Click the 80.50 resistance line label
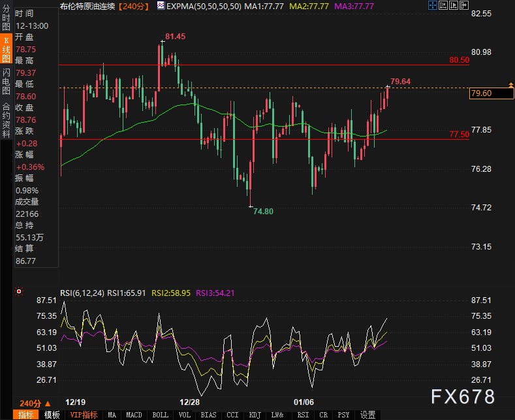 pyautogui.click(x=459, y=60)
